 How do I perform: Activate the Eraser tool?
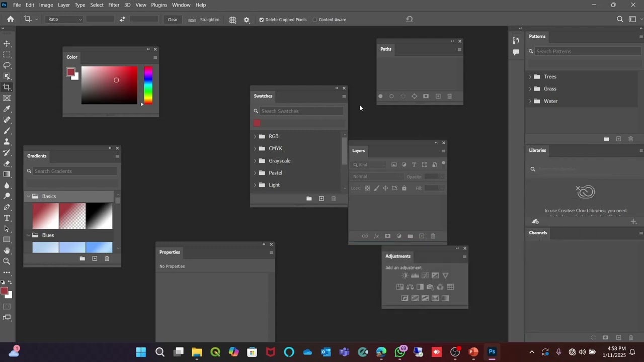point(7,163)
